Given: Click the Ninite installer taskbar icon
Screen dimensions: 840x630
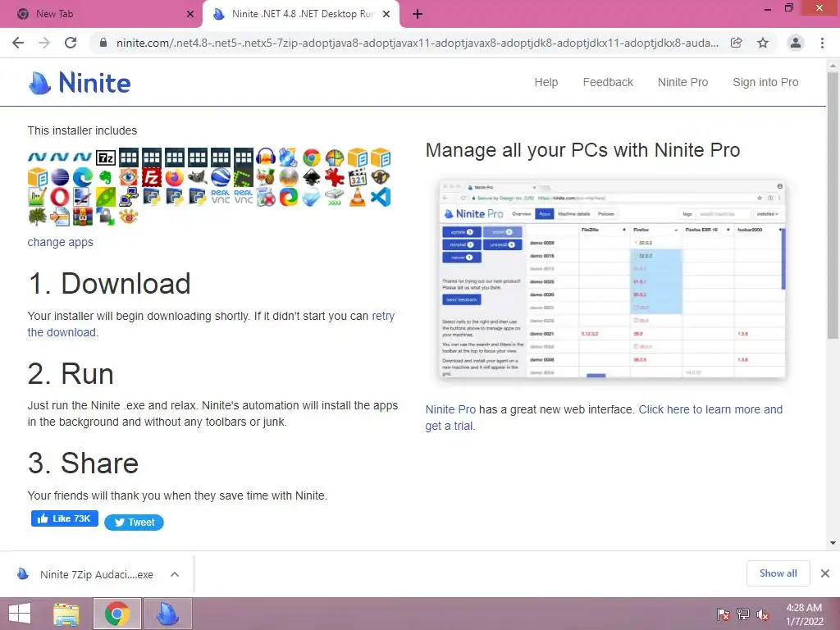Looking at the screenshot, I should tap(167, 614).
